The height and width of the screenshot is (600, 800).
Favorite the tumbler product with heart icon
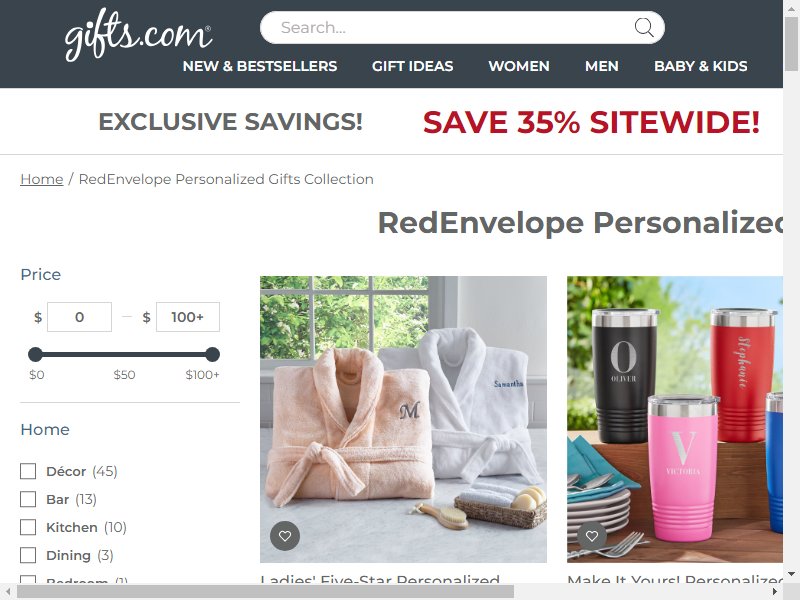[x=592, y=536]
